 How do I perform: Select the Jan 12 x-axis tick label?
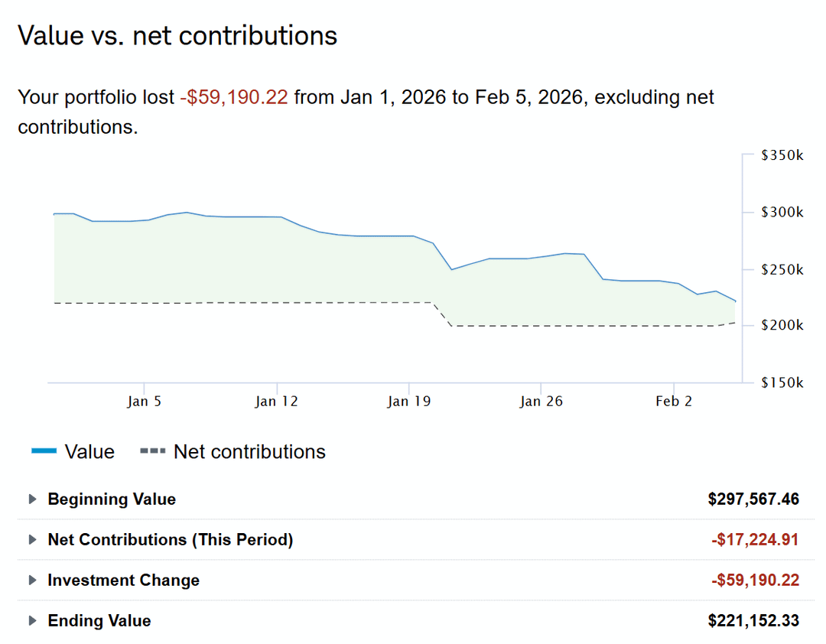[277, 402]
